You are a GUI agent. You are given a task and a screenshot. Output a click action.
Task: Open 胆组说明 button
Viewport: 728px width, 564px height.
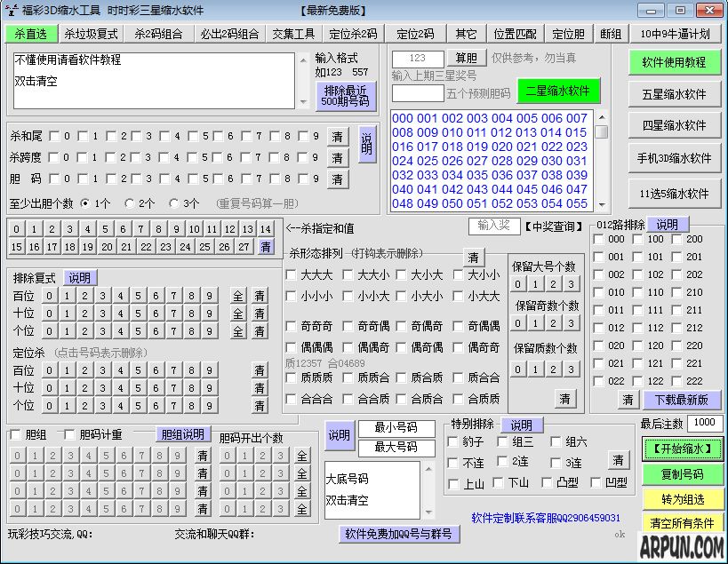point(182,434)
